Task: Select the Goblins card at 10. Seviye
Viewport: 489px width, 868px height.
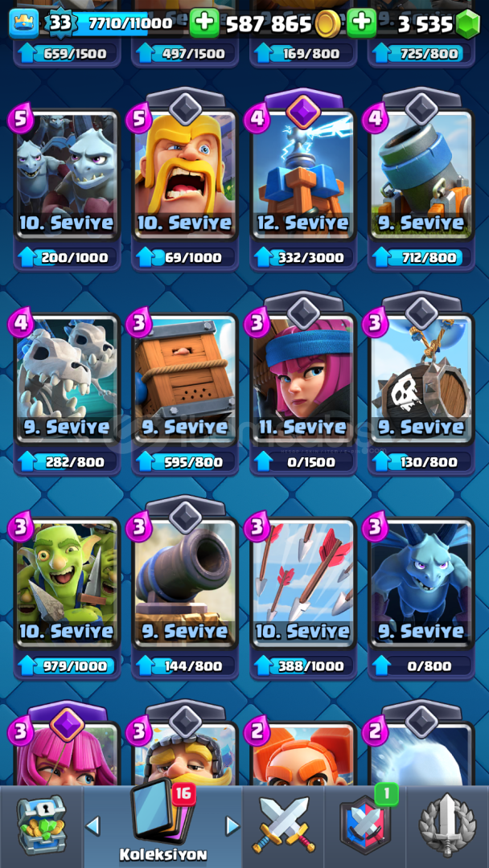Action: pos(67,583)
